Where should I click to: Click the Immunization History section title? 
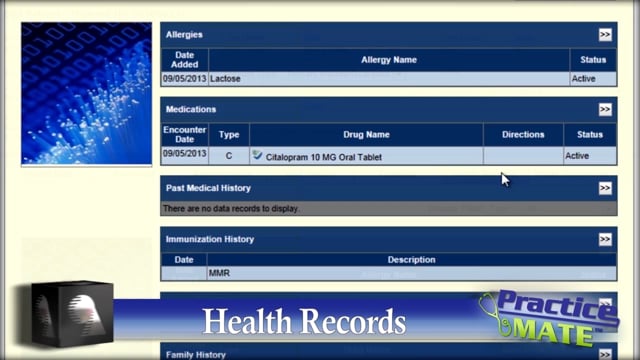click(210, 239)
